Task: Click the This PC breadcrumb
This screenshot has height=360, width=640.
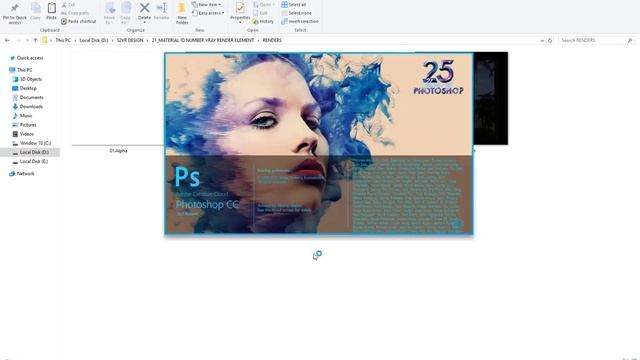Action: point(63,40)
